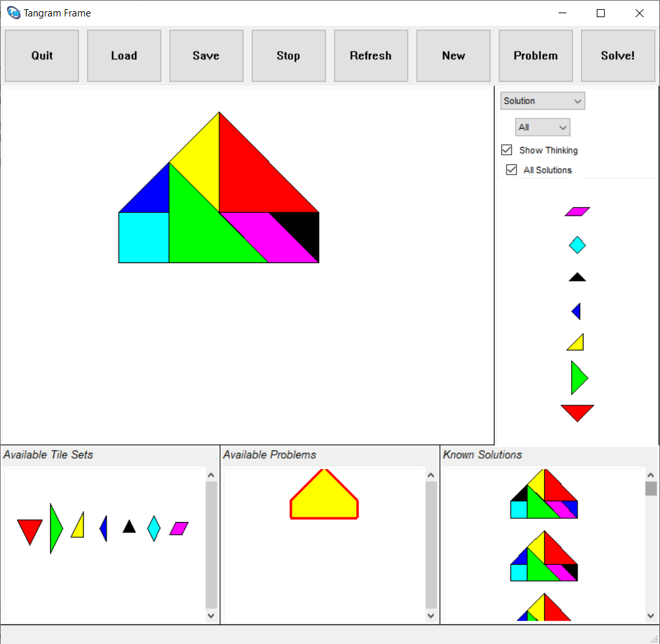Select the yellow triangle in right panel

tap(576, 343)
